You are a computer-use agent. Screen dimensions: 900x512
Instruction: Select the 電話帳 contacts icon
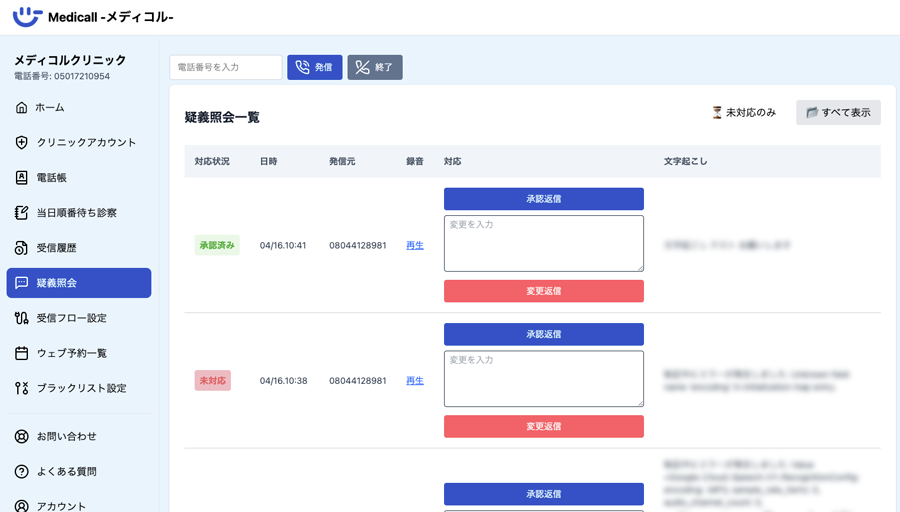click(22, 178)
